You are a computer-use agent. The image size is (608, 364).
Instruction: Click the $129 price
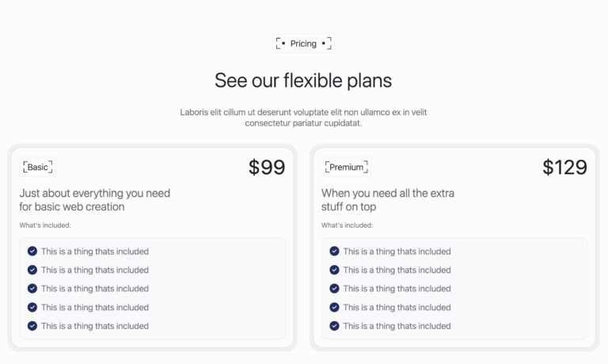(564, 167)
